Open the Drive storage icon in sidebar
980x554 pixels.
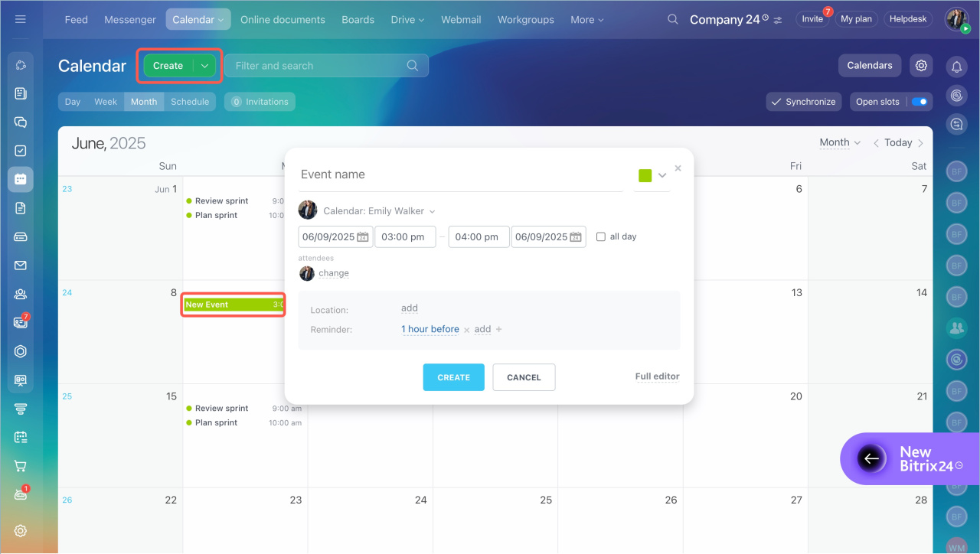pos(21,236)
